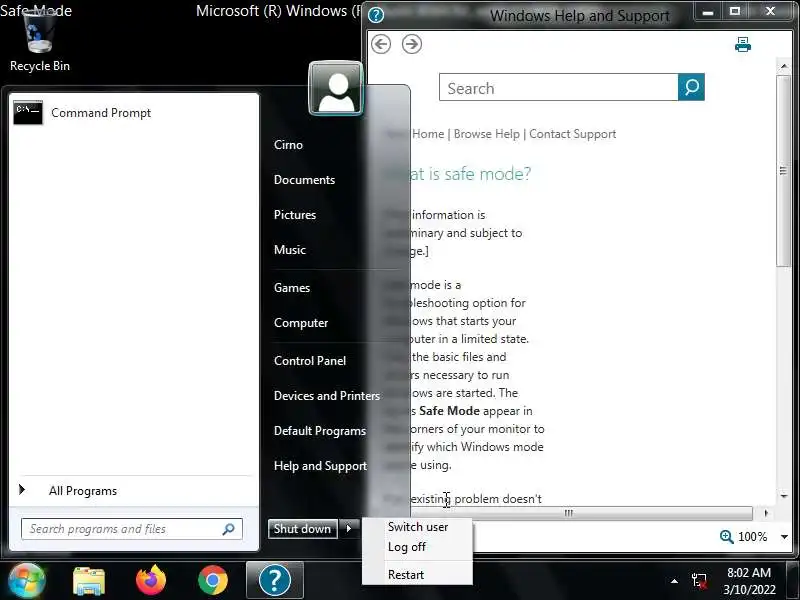The height and width of the screenshot is (600, 800).
Task: Expand Shut down options arrow
Action: (x=349, y=529)
